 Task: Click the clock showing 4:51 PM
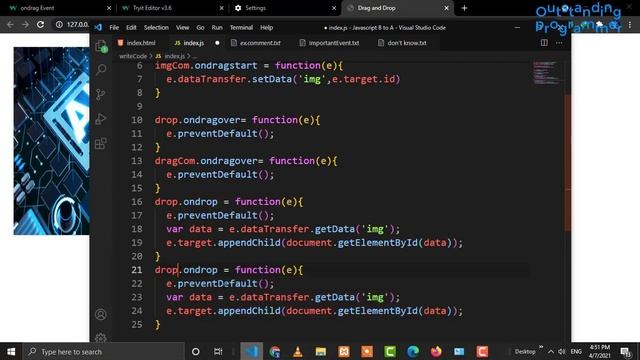[x=600, y=351]
